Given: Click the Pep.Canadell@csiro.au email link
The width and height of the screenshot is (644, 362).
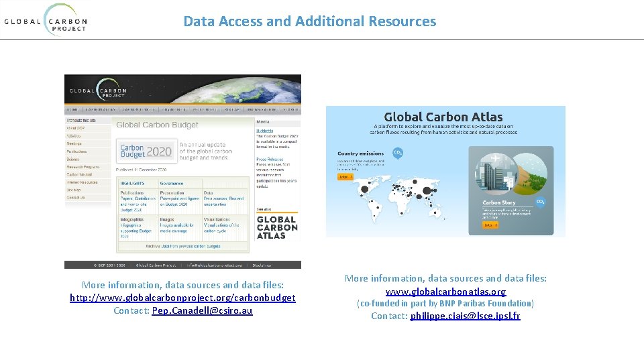Looking at the screenshot, I should pyautogui.click(x=202, y=310).
